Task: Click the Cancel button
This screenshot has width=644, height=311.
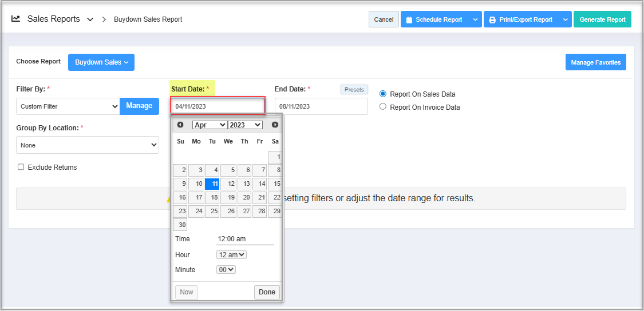Action: [x=384, y=19]
